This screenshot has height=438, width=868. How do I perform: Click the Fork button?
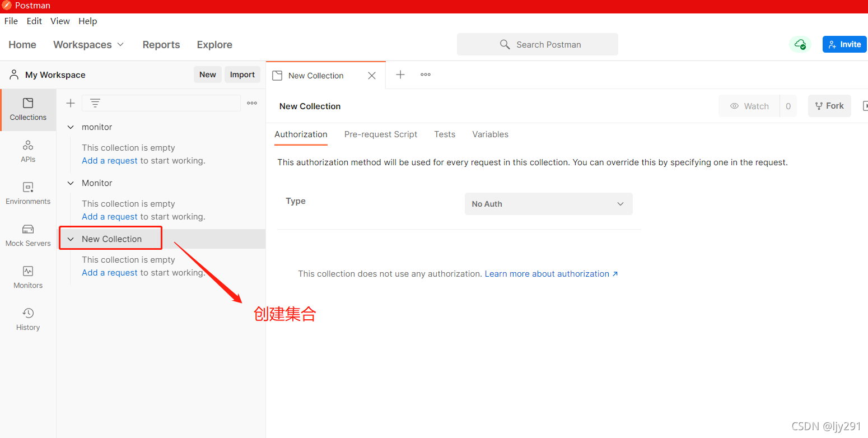(x=829, y=106)
